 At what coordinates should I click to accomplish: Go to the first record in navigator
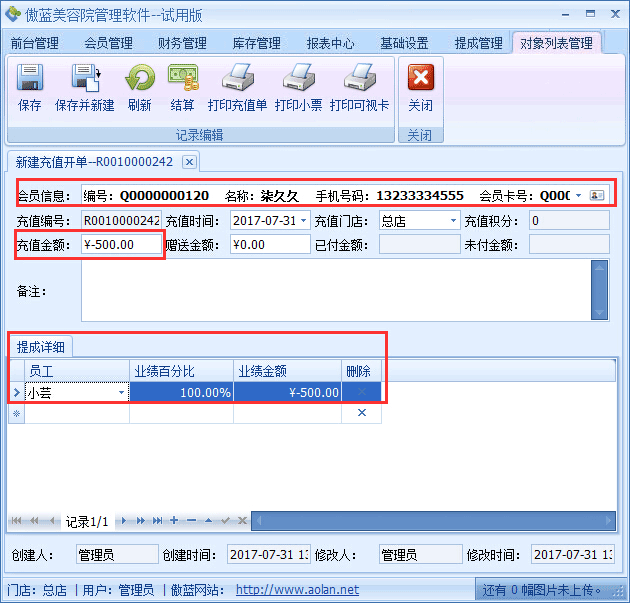click(16, 521)
